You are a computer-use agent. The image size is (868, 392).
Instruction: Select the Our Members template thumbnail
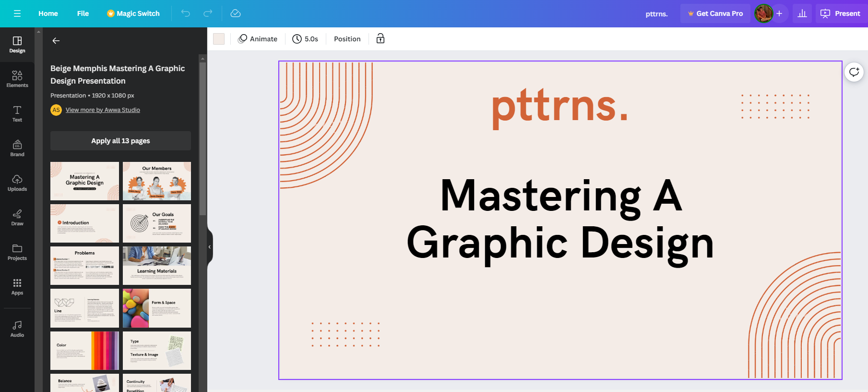click(157, 181)
